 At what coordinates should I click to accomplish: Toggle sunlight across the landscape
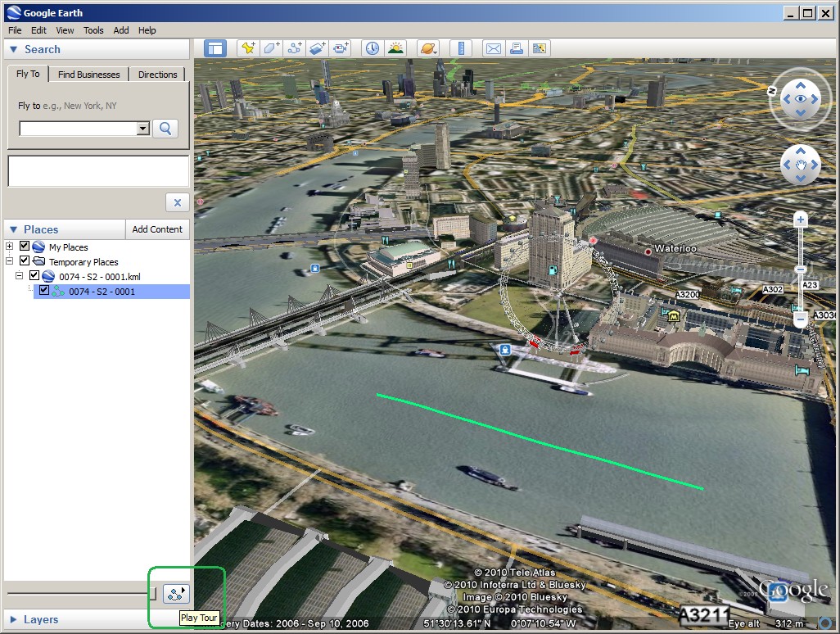tap(396, 48)
